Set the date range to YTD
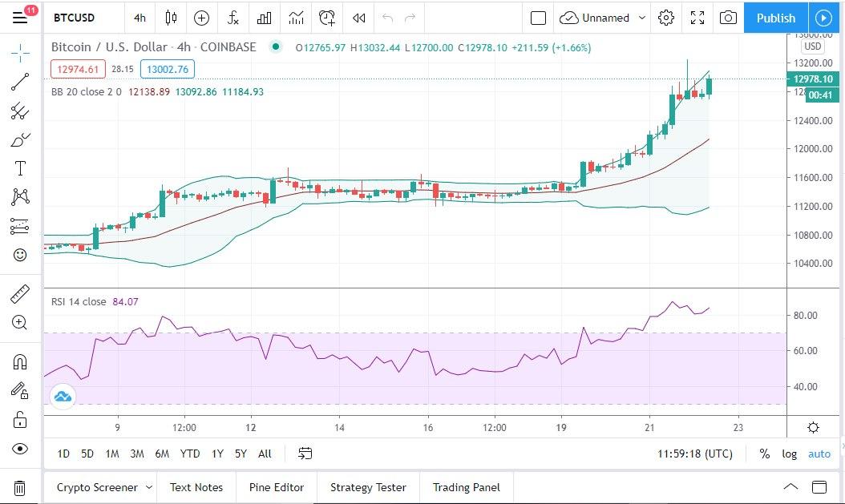This screenshot has width=845, height=504. click(190, 454)
